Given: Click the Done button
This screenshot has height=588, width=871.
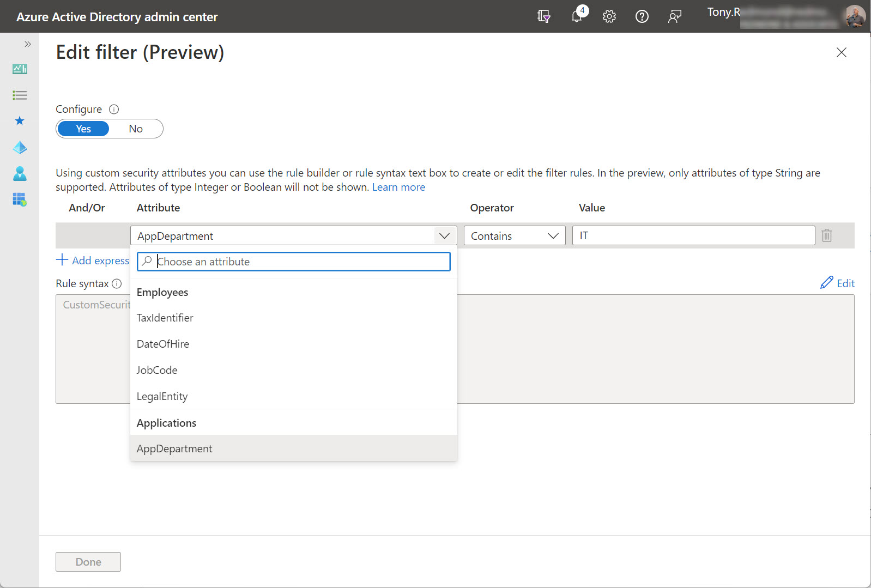Looking at the screenshot, I should [x=88, y=562].
